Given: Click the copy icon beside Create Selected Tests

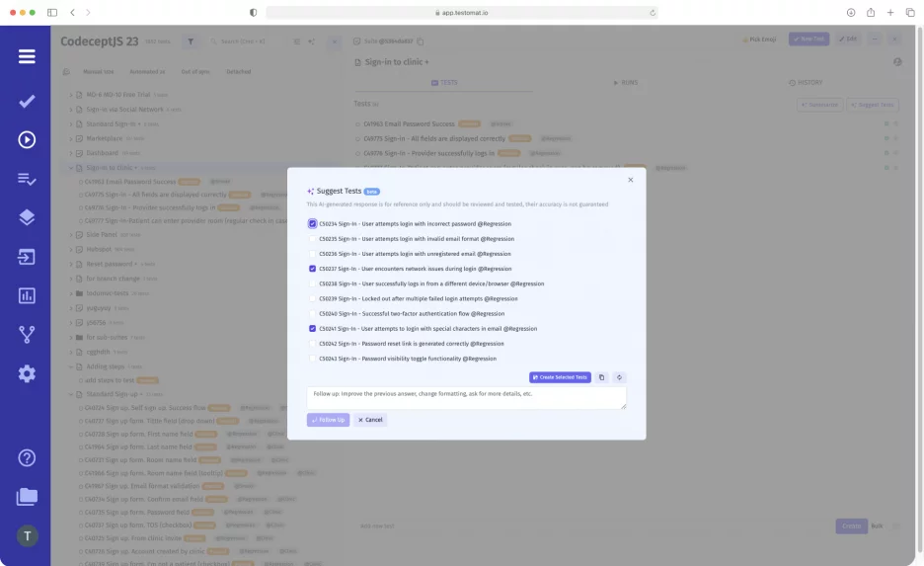Looking at the screenshot, I should pyautogui.click(x=602, y=377).
